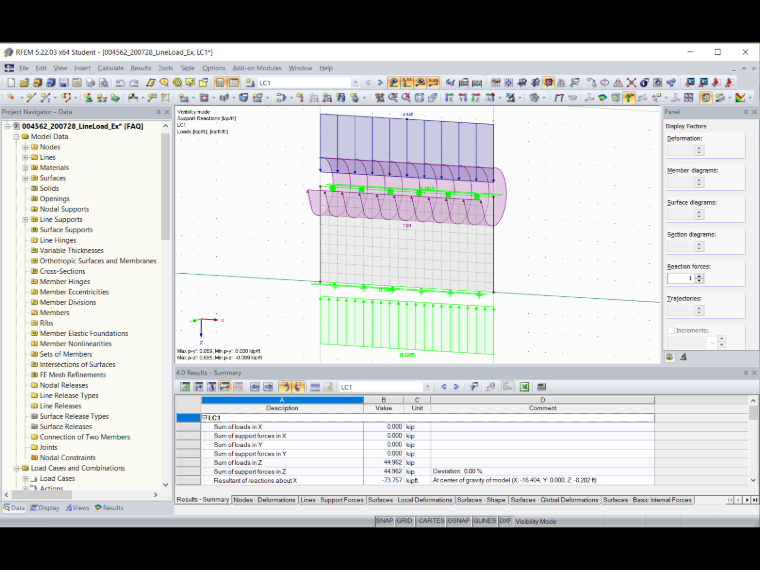Toggle GLINES in status bar
Viewport: 760px width, 570px height.
[x=484, y=521]
